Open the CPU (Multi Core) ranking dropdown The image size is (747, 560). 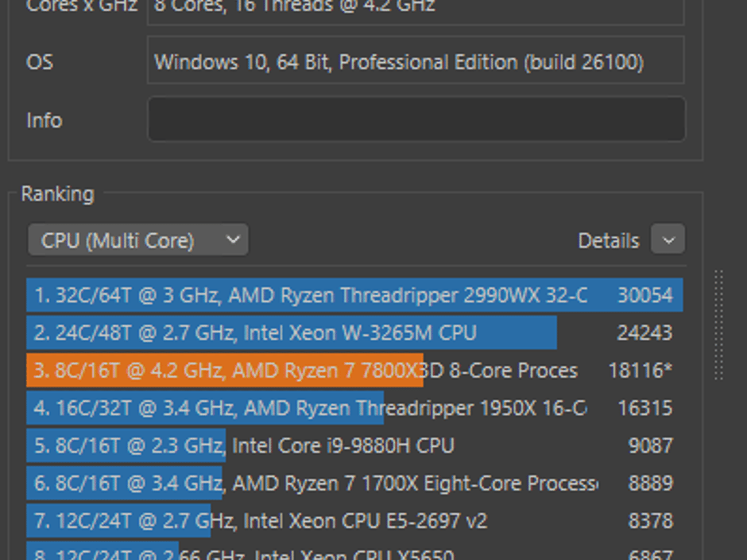(x=138, y=240)
